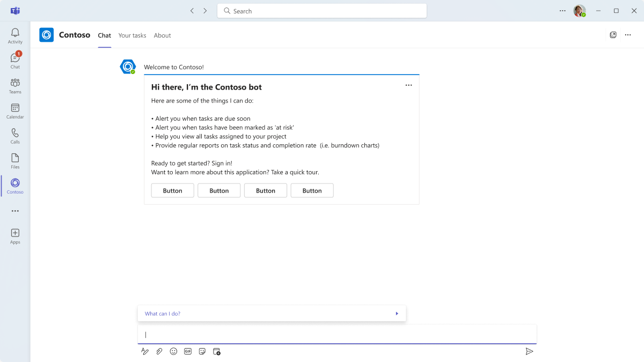The height and width of the screenshot is (362, 644).
Task: Click the message compose box
Action: coord(337,334)
